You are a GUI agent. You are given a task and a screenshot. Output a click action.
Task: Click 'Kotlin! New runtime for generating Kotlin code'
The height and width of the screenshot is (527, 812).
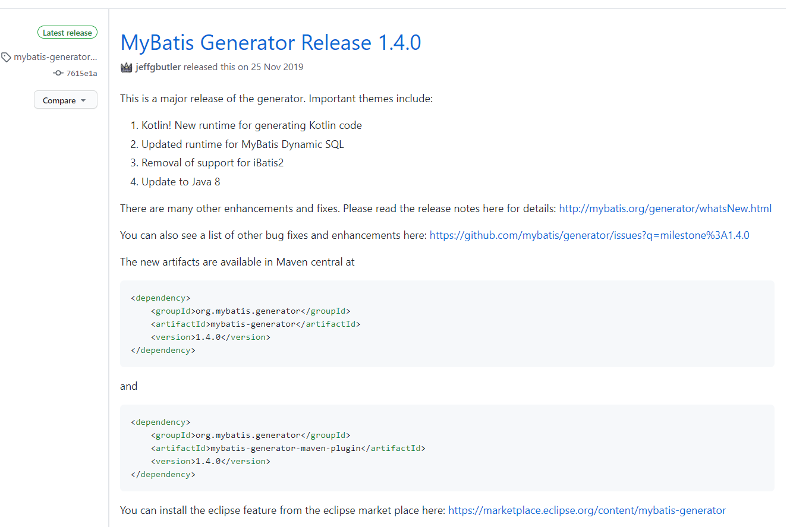point(251,125)
